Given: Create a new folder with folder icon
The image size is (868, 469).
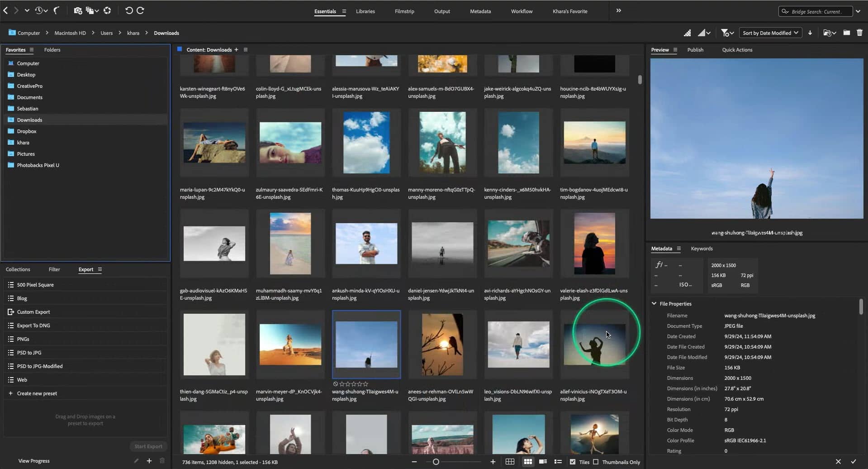Looking at the screenshot, I should 846,33.
